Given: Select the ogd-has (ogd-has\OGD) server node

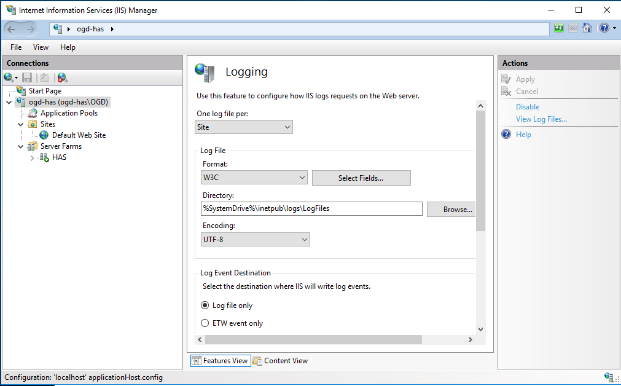Looking at the screenshot, I should click(68, 102).
